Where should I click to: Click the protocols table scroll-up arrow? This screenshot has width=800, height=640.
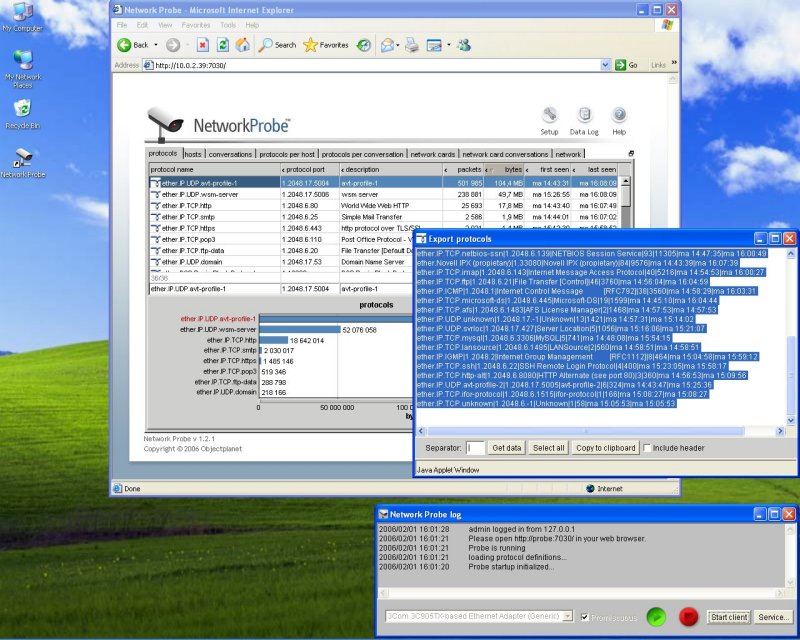pyautogui.click(x=626, y=181)
